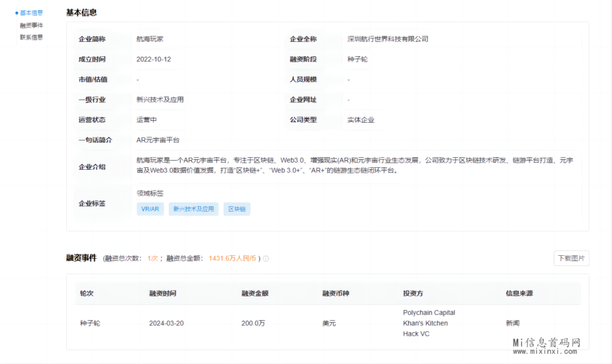The width and height of the screenshot is (612, 364).
Task: Click the 1431.6万人民币 total amount
Action: pyautogui.click(x=232, y=259)
